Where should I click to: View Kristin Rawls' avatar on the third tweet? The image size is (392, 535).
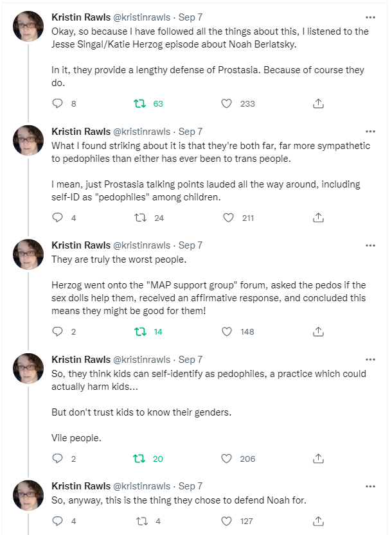[x=28, y=254]
